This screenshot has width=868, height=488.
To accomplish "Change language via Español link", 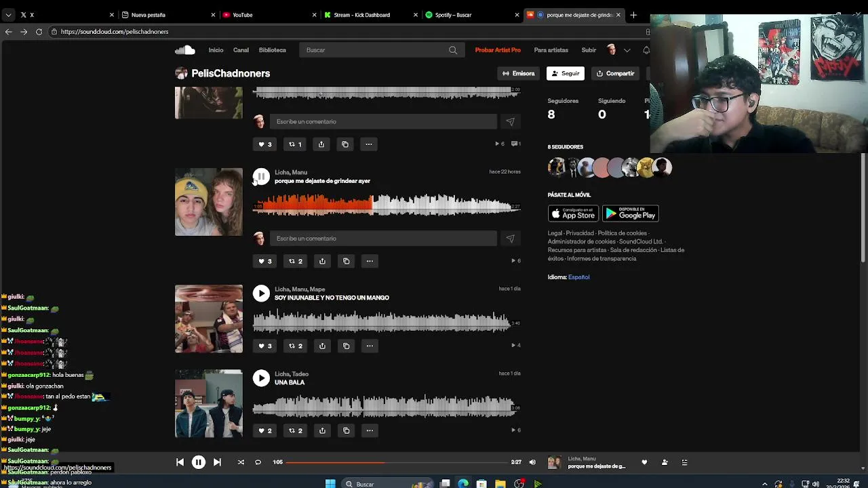I will tap(578, 277).
